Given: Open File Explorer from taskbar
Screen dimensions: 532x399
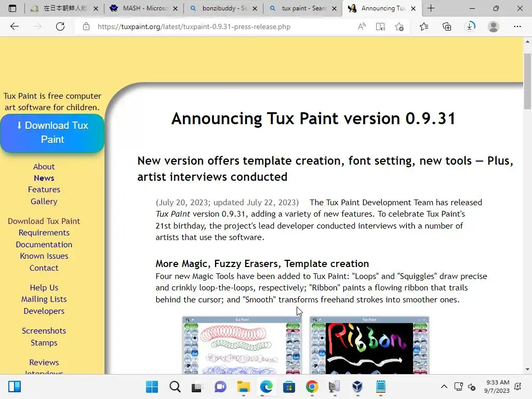Looking at the screenshot, I should coord(243,387).
